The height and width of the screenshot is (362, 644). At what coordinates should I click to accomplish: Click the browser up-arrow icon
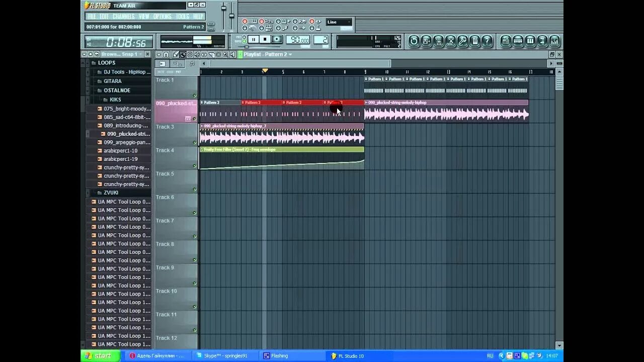91,54
